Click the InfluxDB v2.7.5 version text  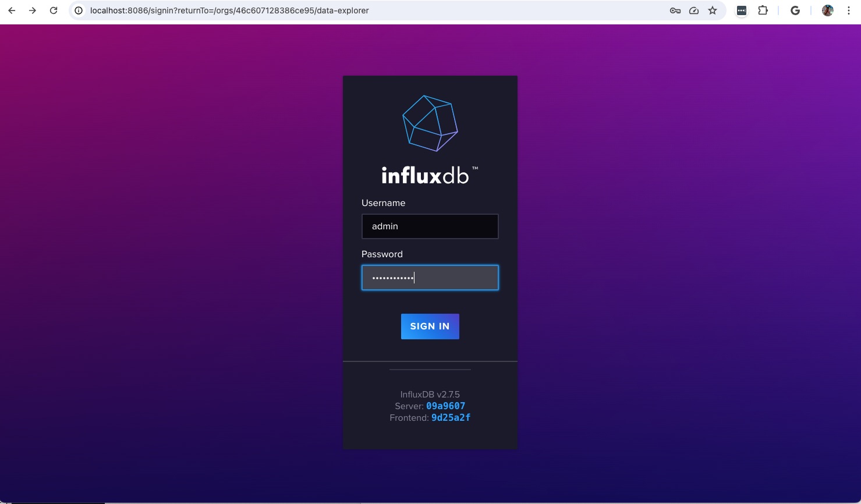(430, 395)
